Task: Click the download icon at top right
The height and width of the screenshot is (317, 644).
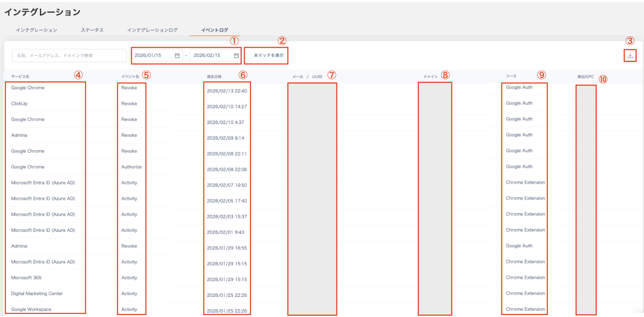Action: [630, 56]
